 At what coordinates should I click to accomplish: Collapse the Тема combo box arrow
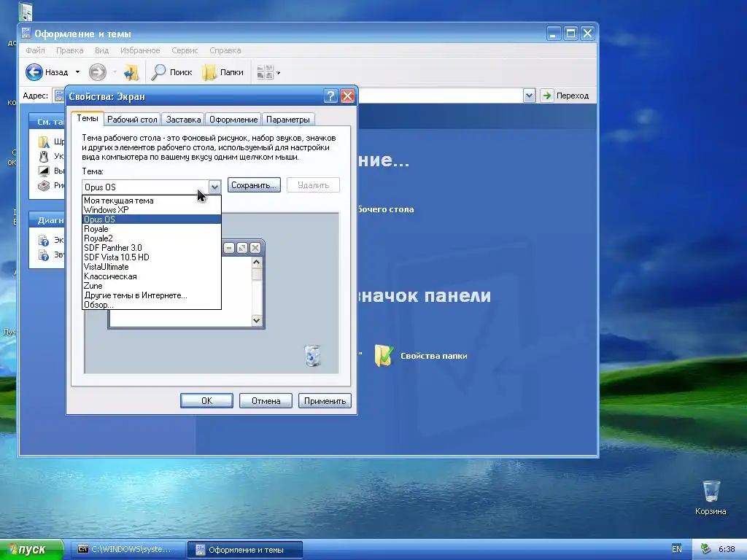[214, 187]
